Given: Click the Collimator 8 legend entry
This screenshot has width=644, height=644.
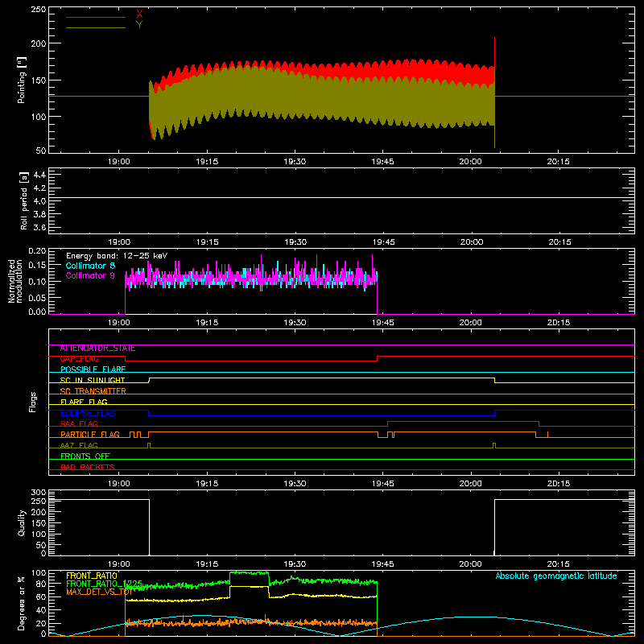Looking at the screenshot, I should click(90, 266).
